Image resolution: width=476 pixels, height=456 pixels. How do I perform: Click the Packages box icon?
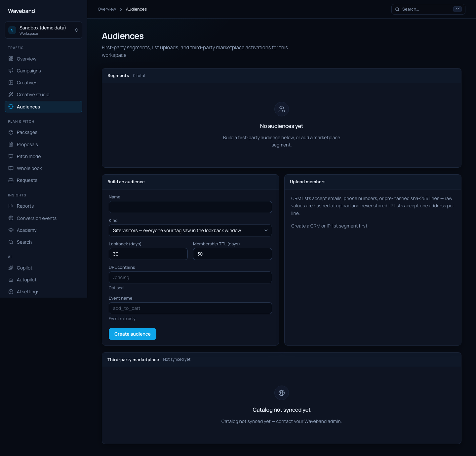tap(11, 132)
